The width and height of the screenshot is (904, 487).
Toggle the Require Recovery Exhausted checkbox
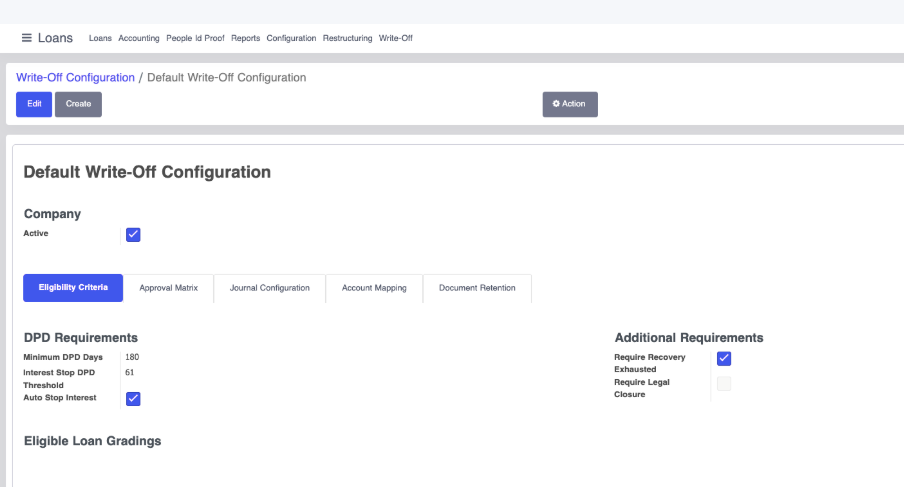[x=724, y=359]
